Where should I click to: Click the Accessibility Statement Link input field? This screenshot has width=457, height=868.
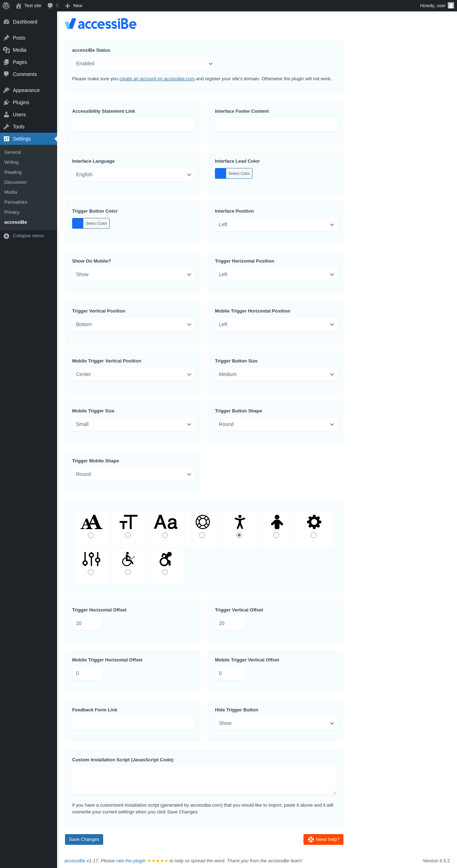(x=133, y=125)
